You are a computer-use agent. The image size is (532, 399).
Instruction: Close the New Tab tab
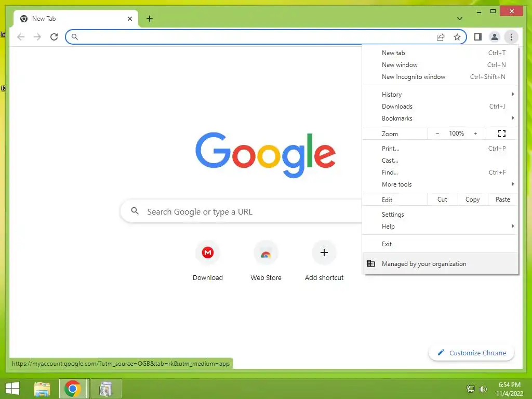129,19
